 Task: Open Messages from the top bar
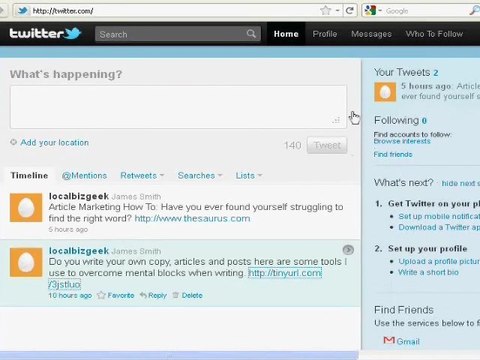tap(371, 34)
